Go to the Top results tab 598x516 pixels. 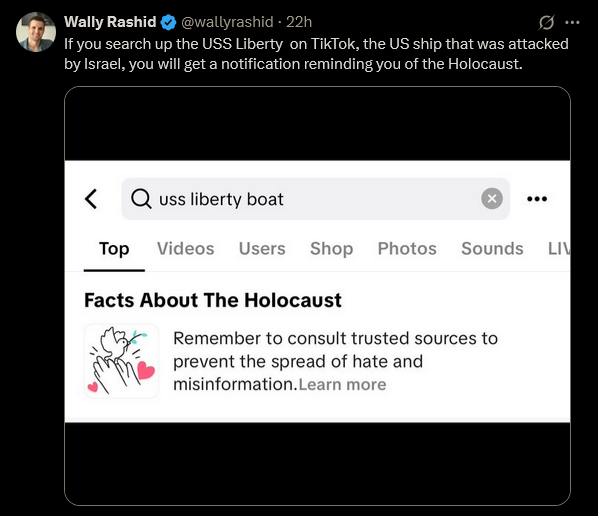(114, 249)
